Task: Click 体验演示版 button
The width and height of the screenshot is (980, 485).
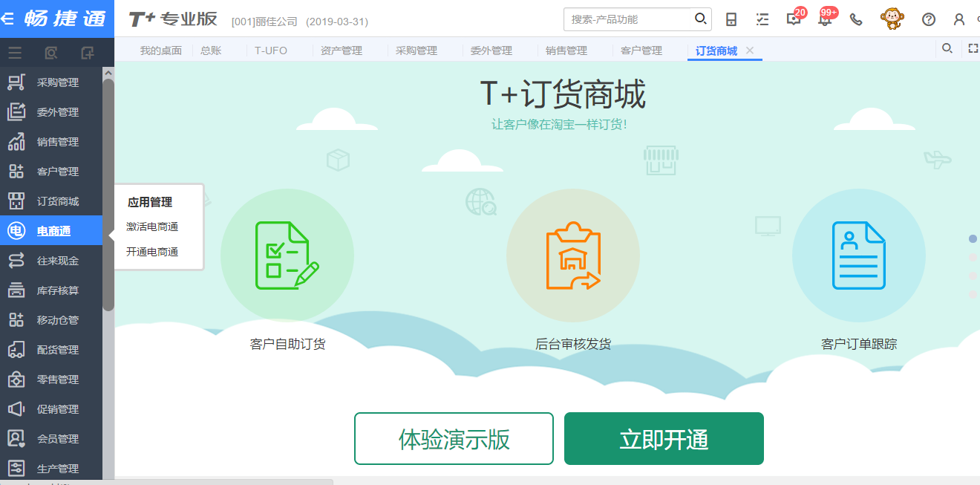Action: coord(454,439)
